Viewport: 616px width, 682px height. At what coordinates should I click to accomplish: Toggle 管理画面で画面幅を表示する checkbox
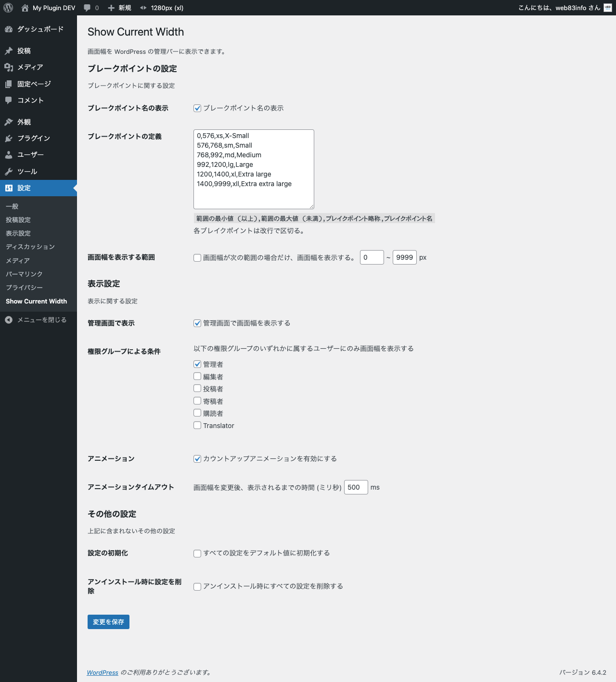pyautogui.click(x=197, y=323)
